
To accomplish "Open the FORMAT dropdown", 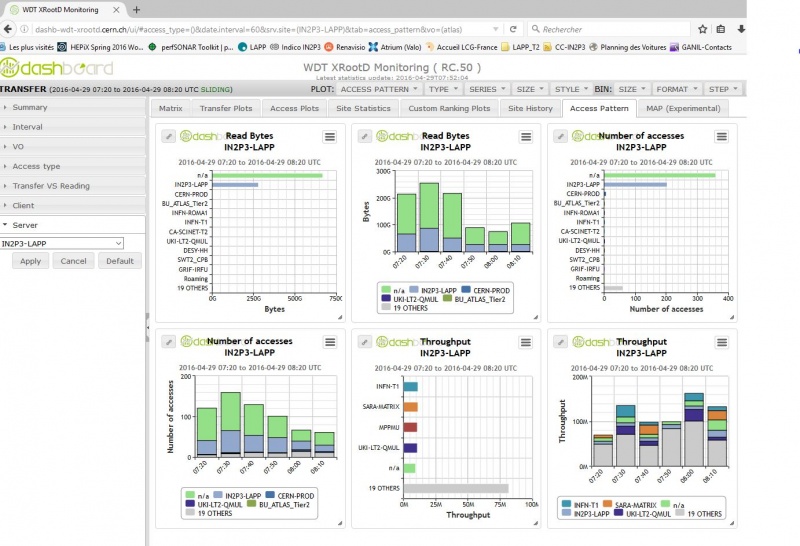I will (x=677, y=89).
